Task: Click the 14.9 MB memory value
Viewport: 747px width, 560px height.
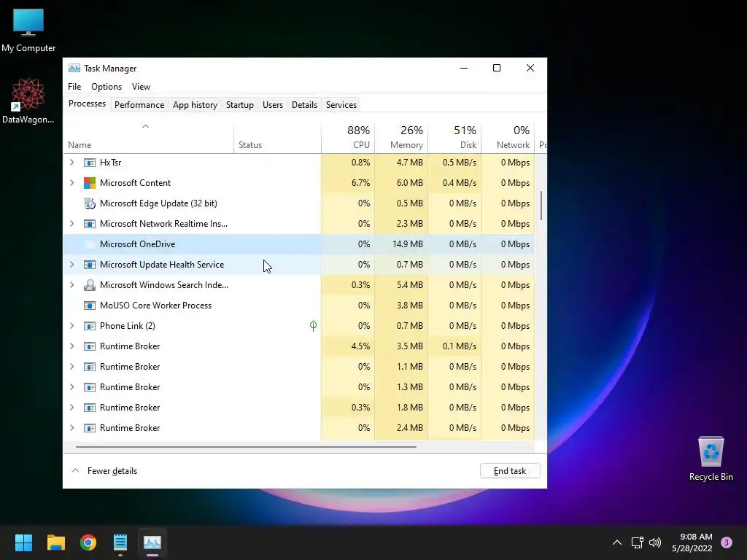Action: 407,244
